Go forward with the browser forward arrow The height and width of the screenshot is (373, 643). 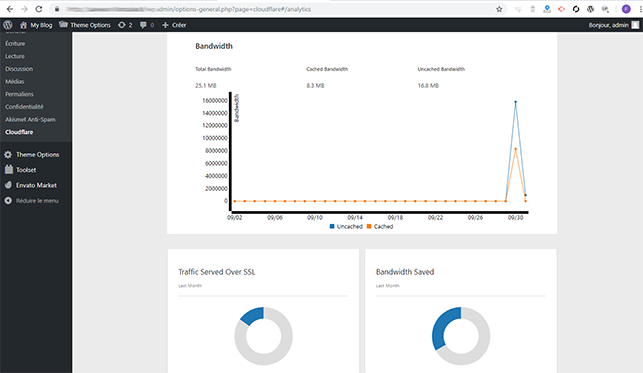click(24, 9)
